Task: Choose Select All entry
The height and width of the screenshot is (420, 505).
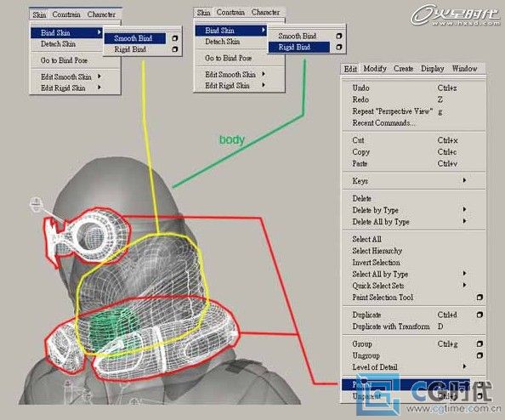Action: point(366,239)
